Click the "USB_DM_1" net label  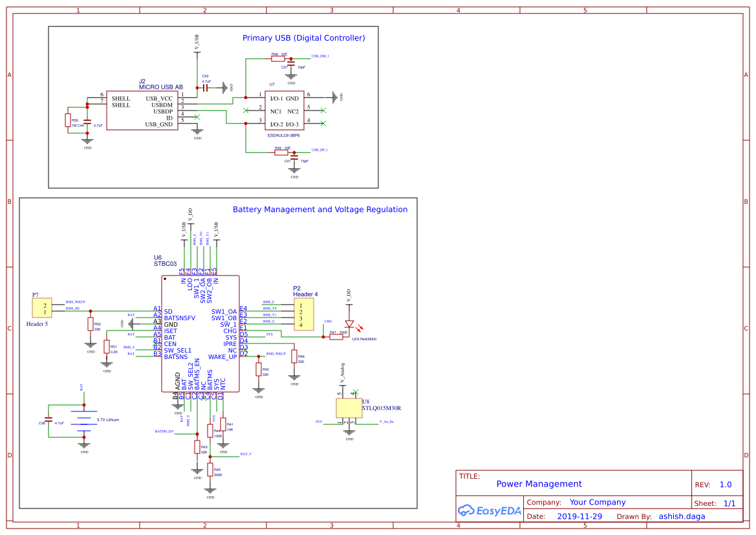[x=320, y=56]
